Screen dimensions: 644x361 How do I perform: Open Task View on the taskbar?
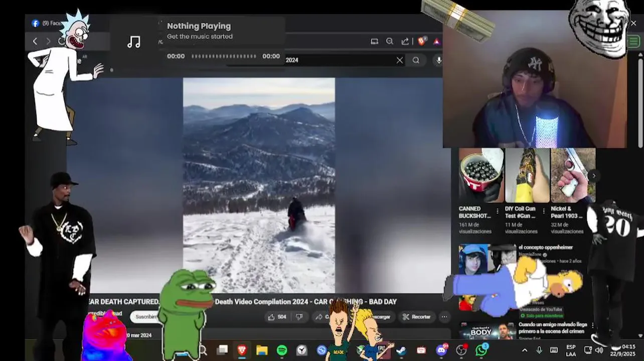click(222, 350)
